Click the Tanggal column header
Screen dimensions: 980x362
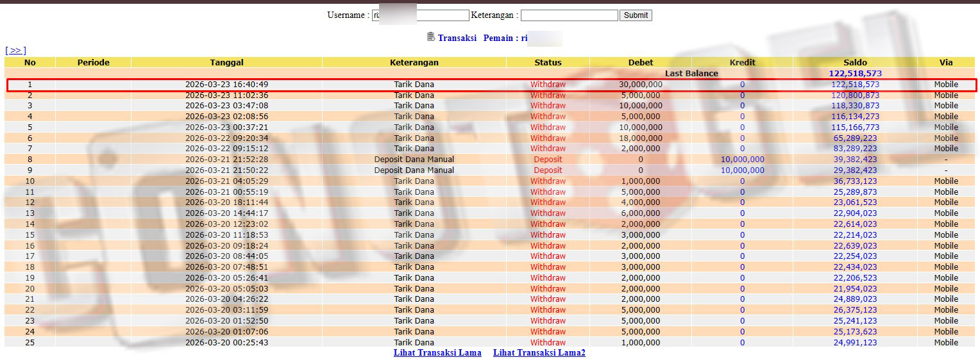226,62
